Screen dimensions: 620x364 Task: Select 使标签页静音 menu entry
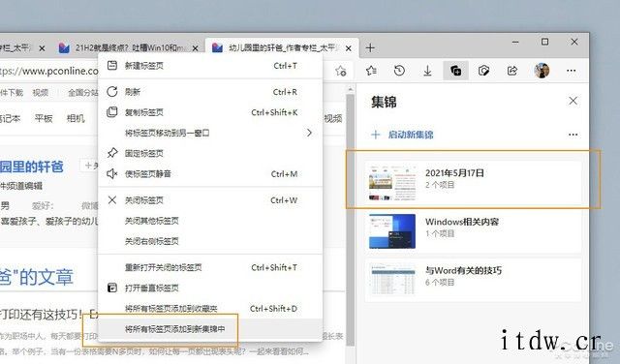click(210, 174)
